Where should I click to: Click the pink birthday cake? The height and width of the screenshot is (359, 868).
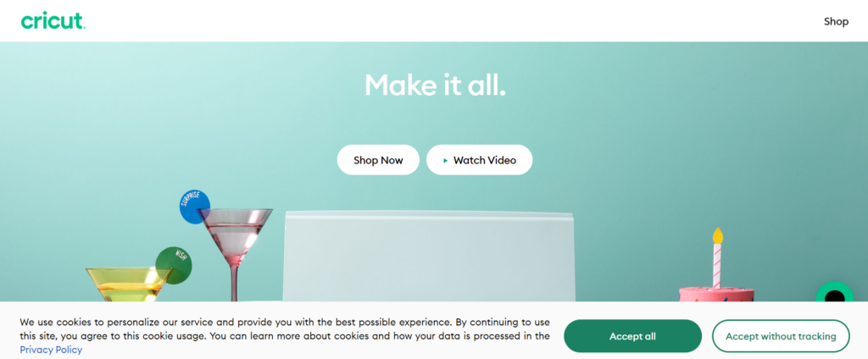pyautogui.click(x=716, y=294)
